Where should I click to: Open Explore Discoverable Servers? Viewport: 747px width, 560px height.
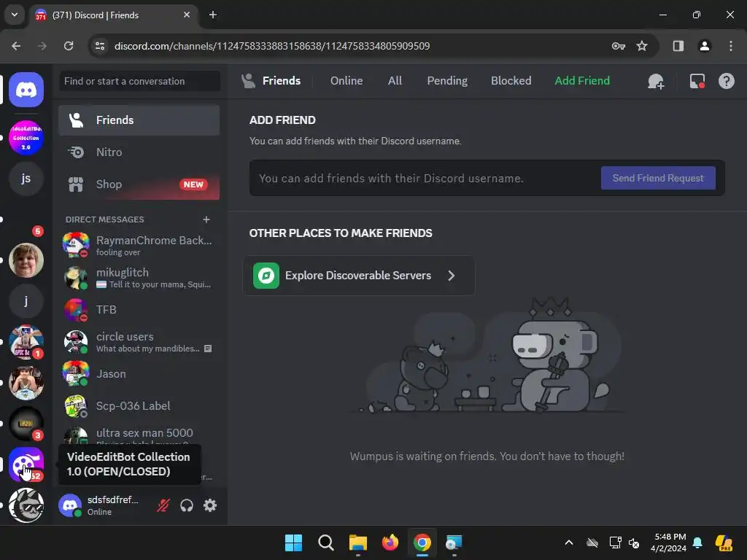(359, 276)
